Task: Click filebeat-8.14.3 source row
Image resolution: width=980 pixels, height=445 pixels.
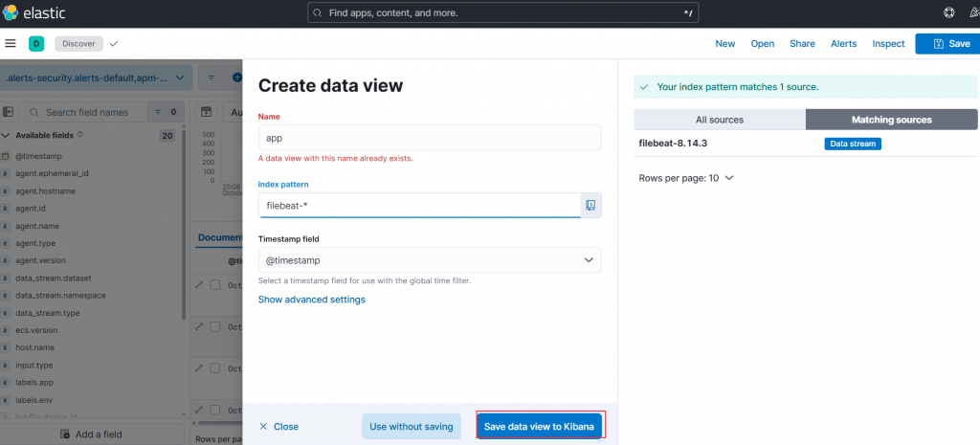Action: (x=806, y=144)
